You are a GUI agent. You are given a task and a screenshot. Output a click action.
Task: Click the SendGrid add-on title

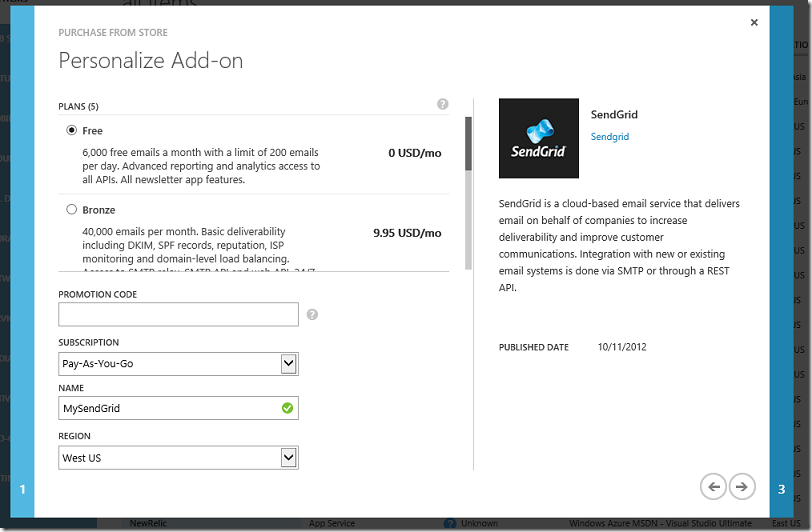point(614,114)
